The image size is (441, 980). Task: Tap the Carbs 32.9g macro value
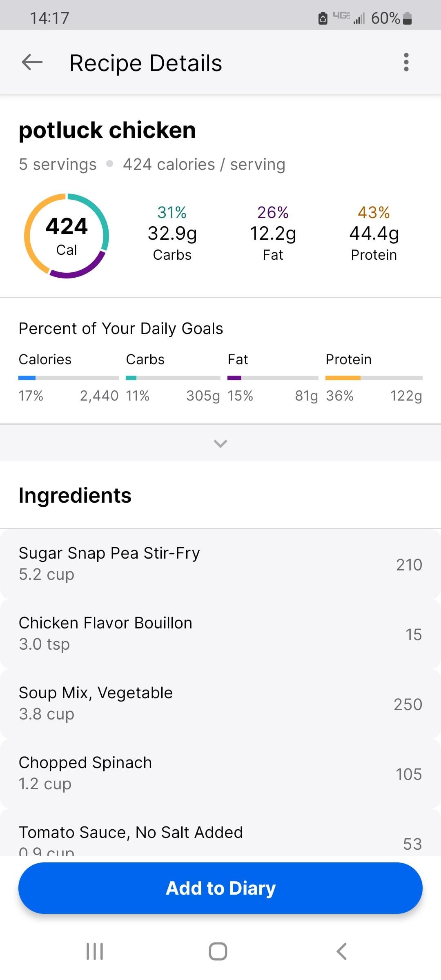coord(172,234)
